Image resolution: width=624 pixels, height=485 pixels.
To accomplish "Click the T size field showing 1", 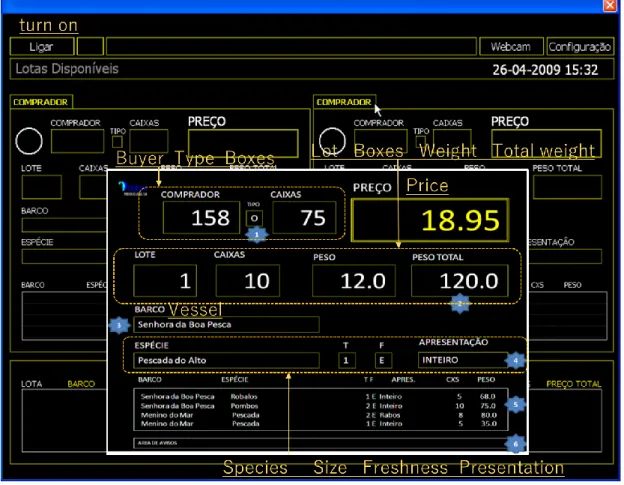I will click(x=348, y=362).
